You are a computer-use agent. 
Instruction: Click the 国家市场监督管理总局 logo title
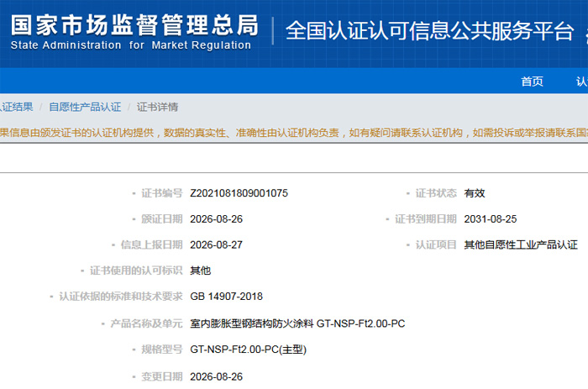coord(134,25)
